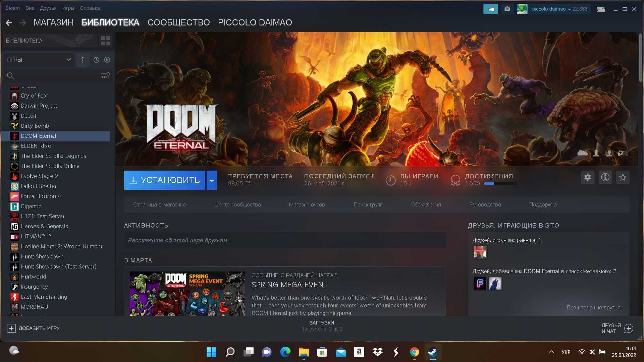The height and width of the screenshot is (362, 644).
Task: Open DOOM Eternal settings gear
Action: coord(587,177)
